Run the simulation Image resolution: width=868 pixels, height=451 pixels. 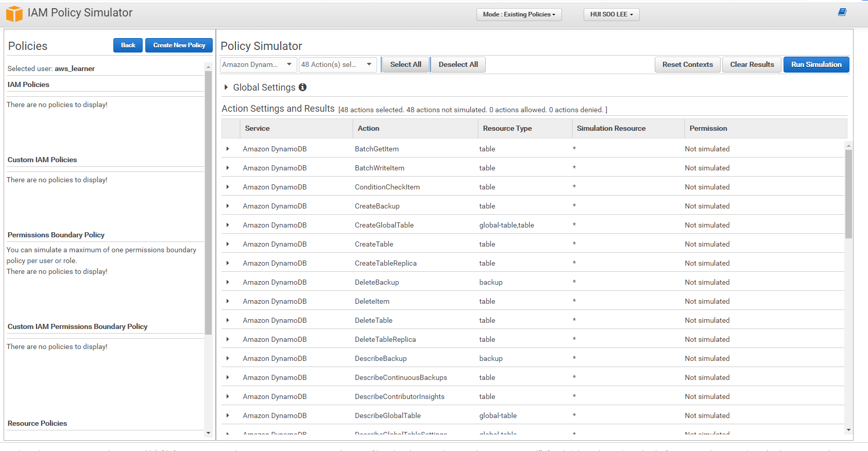pos(816,64)
